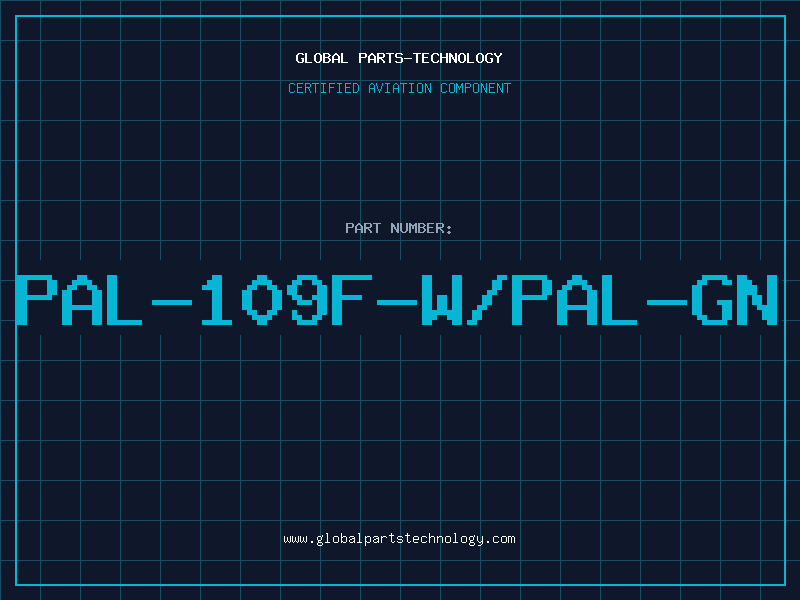Click the GLOBAL PARTS-TECHNOLOGY heading
Image resolution: width=800 pixels, height=600 pixels.
coord(399,58)
